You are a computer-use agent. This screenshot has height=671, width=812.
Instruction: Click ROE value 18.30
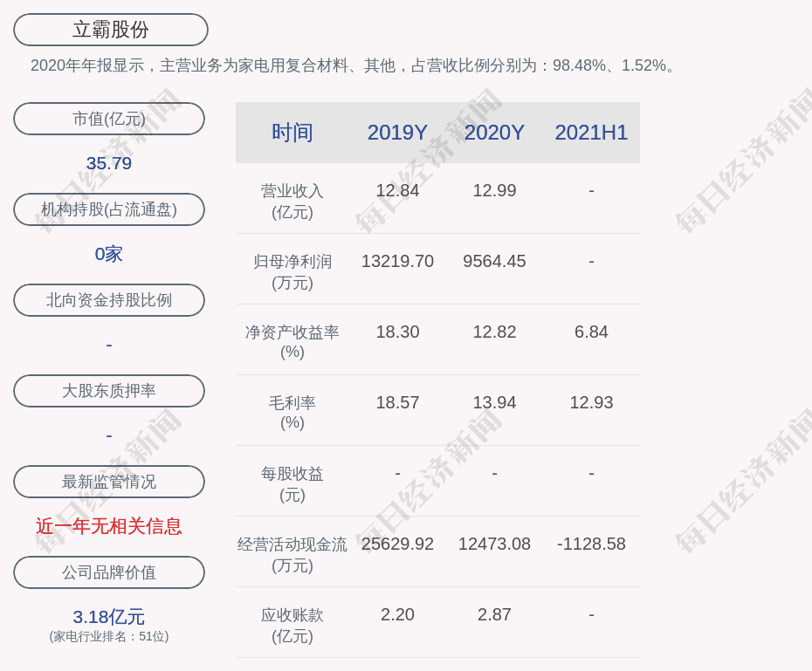pos(397,332)
